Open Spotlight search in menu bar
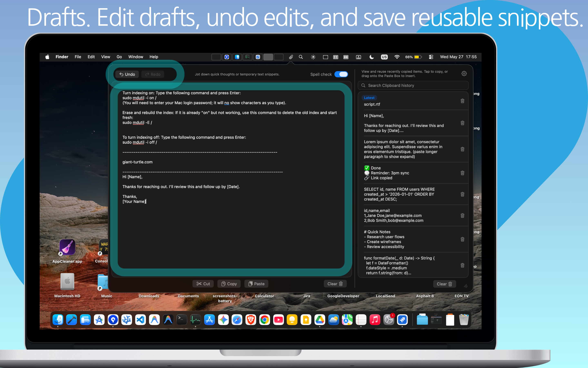588x368 pixels. pyautogui.click(x=301, y=57)
